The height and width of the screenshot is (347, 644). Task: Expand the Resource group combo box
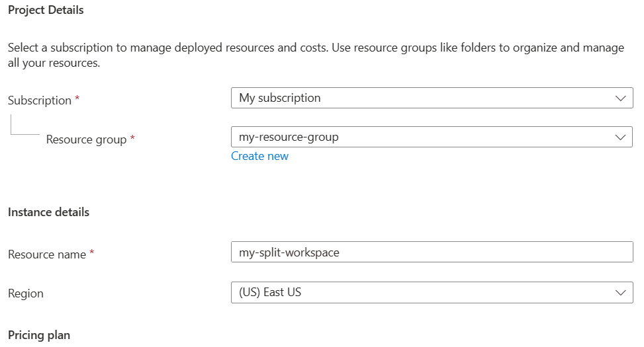pyautogui.click(x=424, y=137)
